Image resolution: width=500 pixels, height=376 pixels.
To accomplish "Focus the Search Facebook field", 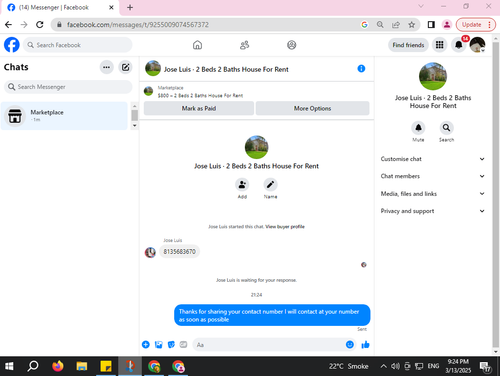I will click(78, 45).
